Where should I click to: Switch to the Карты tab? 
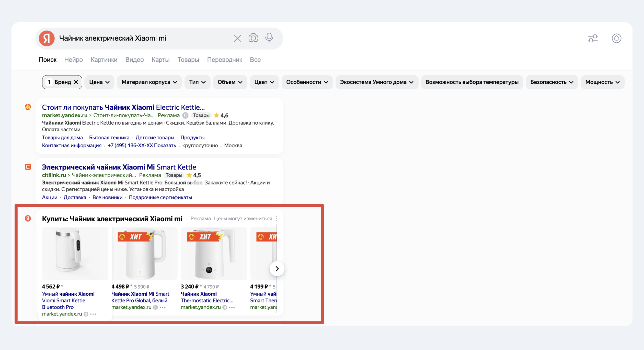click(160, 59)
